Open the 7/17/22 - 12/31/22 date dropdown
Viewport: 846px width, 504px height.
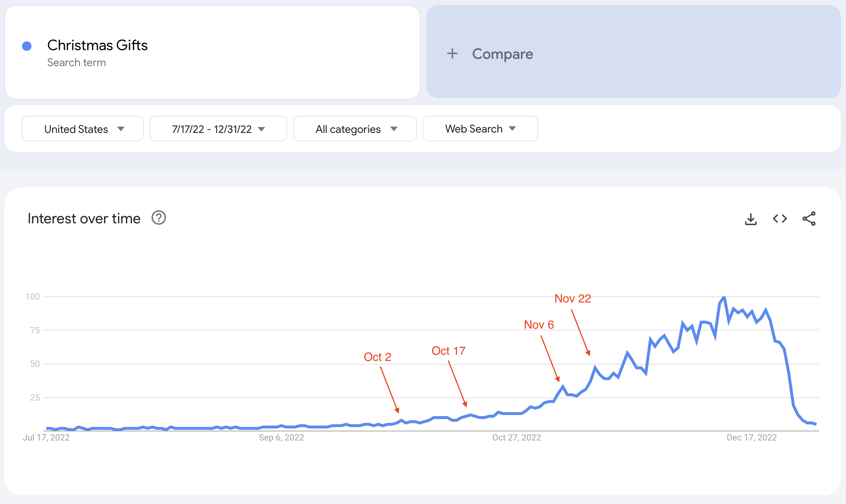[x=218, y=129]
